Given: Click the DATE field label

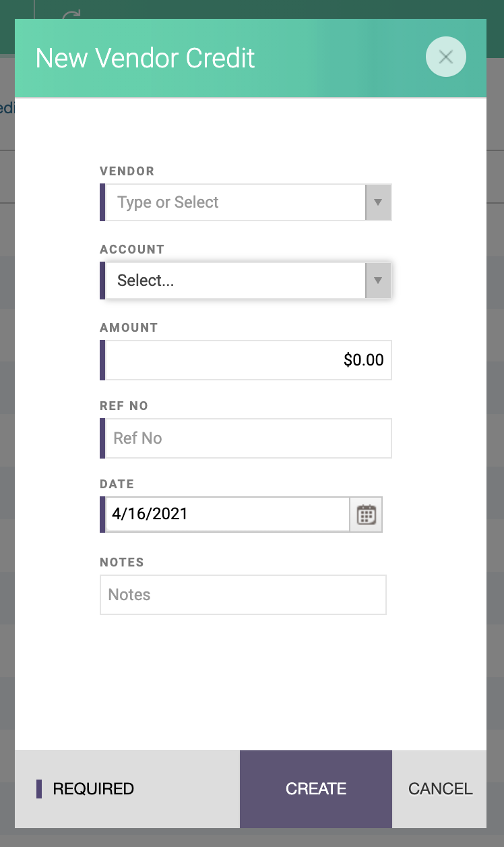Looking at the screenshot, I should (x=117, y=484).
